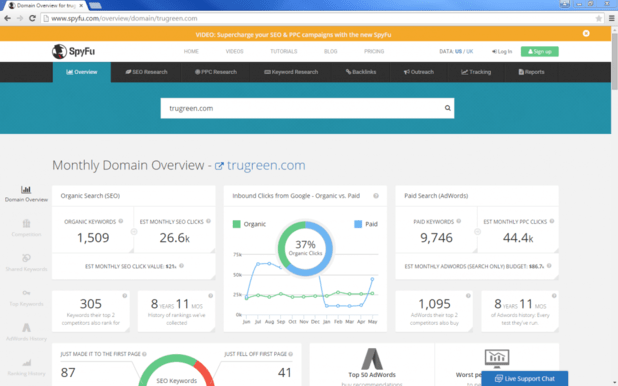Screen dimensions: 618x386
Task: Click the 26.6k SEO clicks value
Action: pos(175,238)
